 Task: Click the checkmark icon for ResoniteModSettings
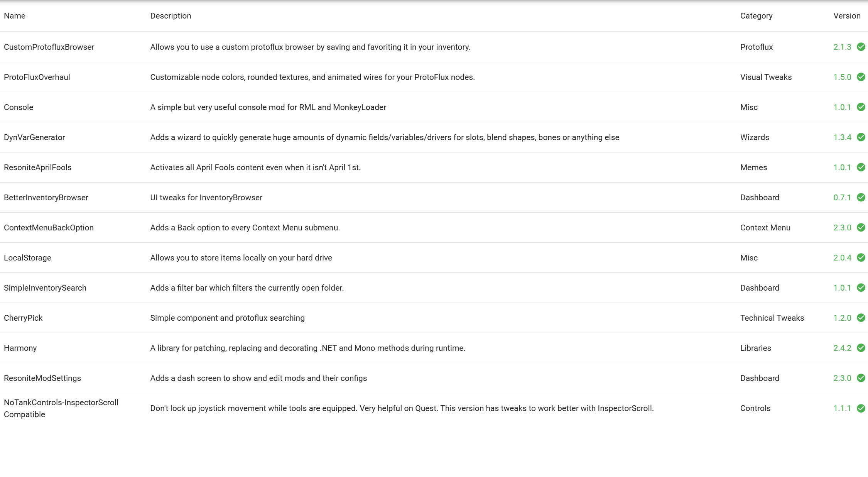(861, 378)
